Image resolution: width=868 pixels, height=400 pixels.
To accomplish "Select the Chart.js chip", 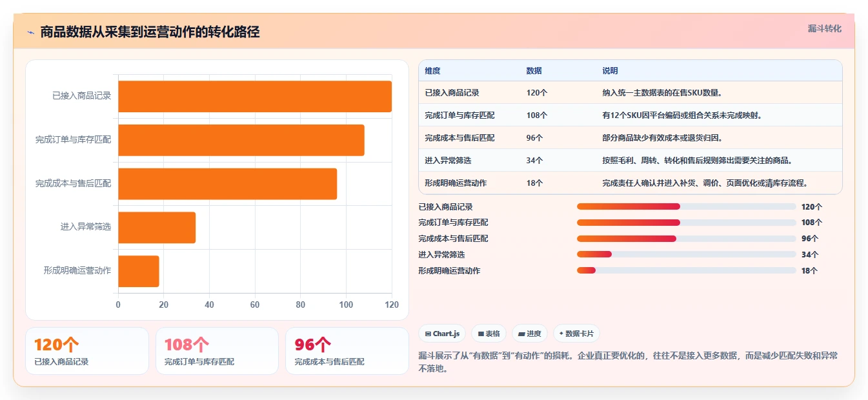I will [x=442, y=334].
